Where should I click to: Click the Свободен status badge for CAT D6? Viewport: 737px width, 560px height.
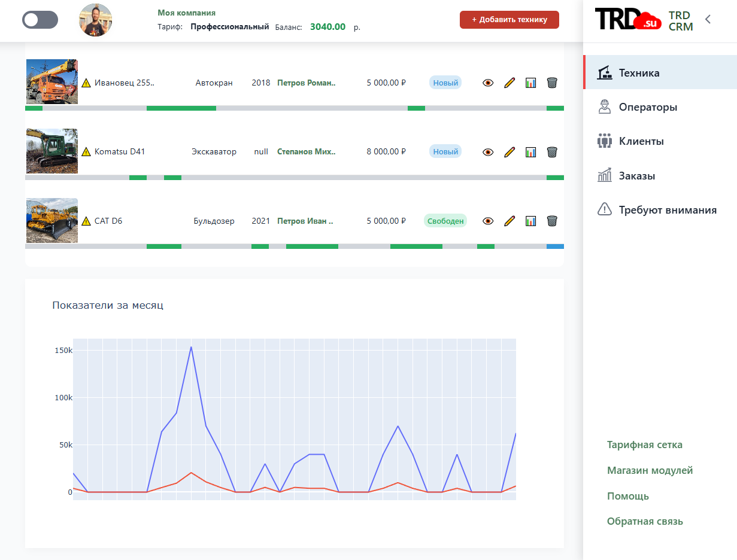pyautogui.click(x=445, y=221)
